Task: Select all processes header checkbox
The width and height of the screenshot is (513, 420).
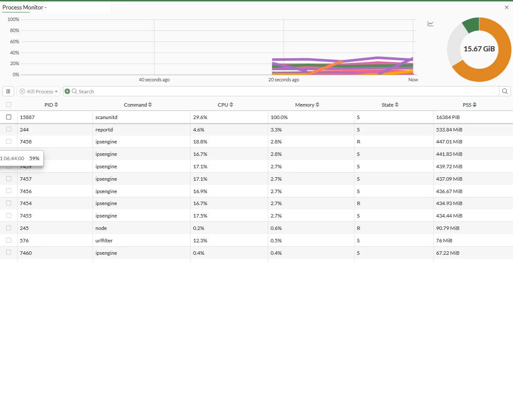Action: tap(9, 104)
